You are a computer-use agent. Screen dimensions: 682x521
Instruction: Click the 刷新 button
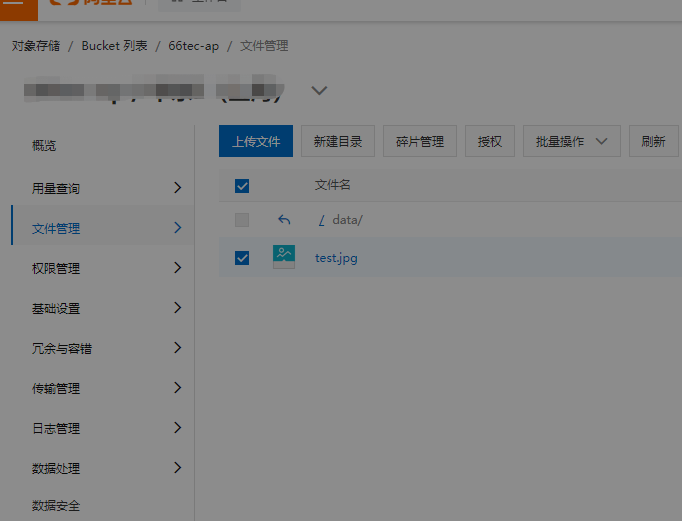[654, 141]
